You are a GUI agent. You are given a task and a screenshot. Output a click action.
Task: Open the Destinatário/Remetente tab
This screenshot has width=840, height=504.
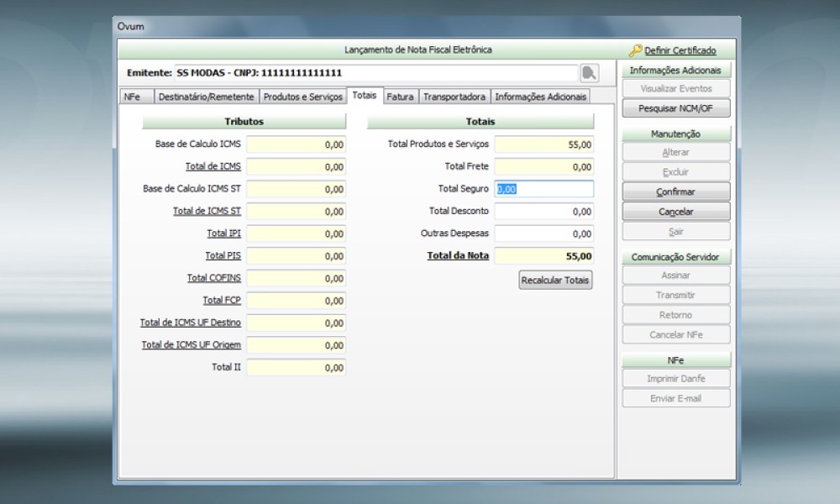click(x=206, y=97)
